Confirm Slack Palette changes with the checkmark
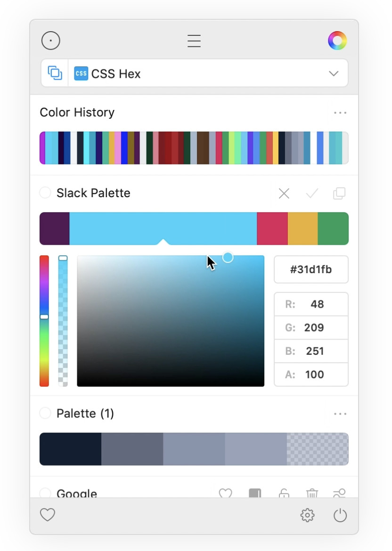The image size is (392, 551). pyautogui.click(x=312, y=193)
